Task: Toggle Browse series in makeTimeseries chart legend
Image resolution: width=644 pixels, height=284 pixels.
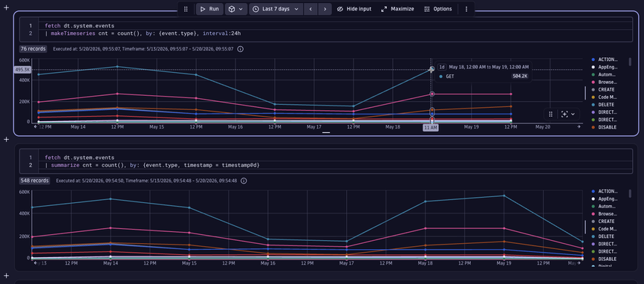Action: [x=605, y=83]
